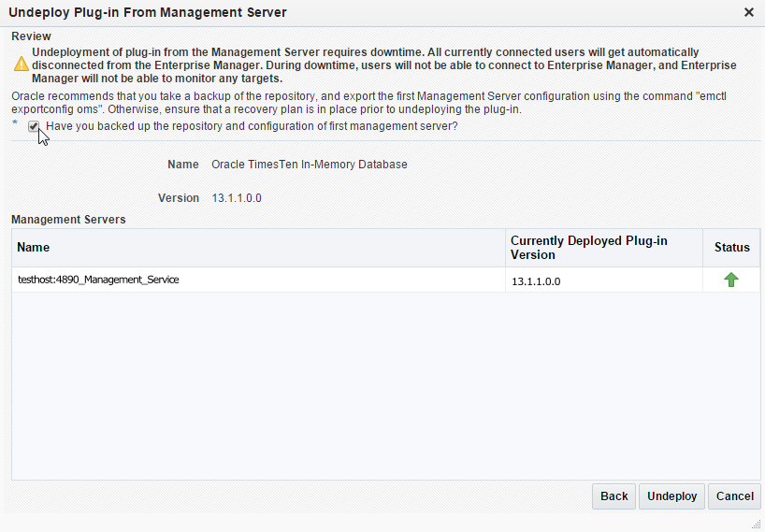This screenshot has height=532, width=765.
Task: Click the resize grip at dialog corner
Action: pos(757,525)
